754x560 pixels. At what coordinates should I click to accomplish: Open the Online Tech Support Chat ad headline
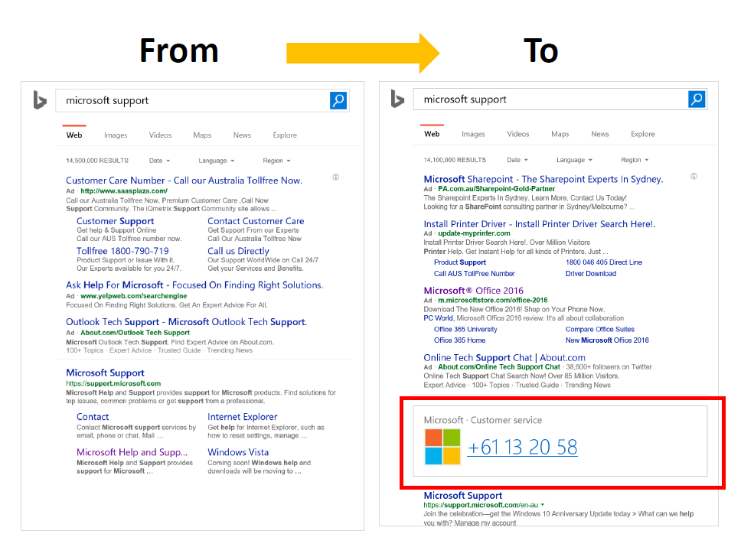coord(504,357)
